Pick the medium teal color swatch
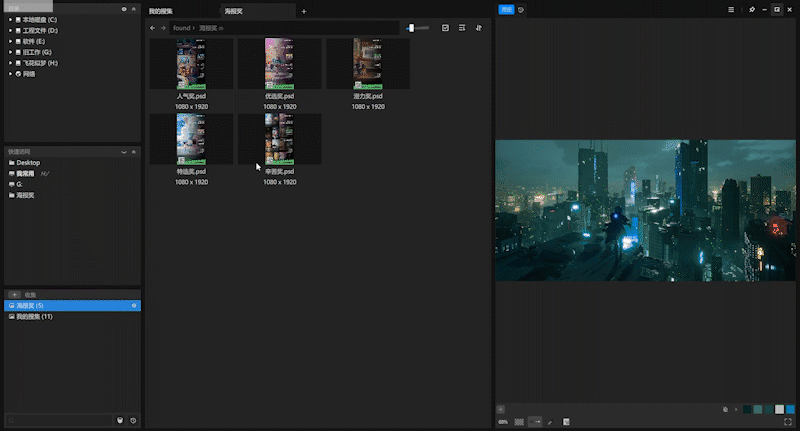This screenshot has height=431, width=800. (x=758, y=409)
